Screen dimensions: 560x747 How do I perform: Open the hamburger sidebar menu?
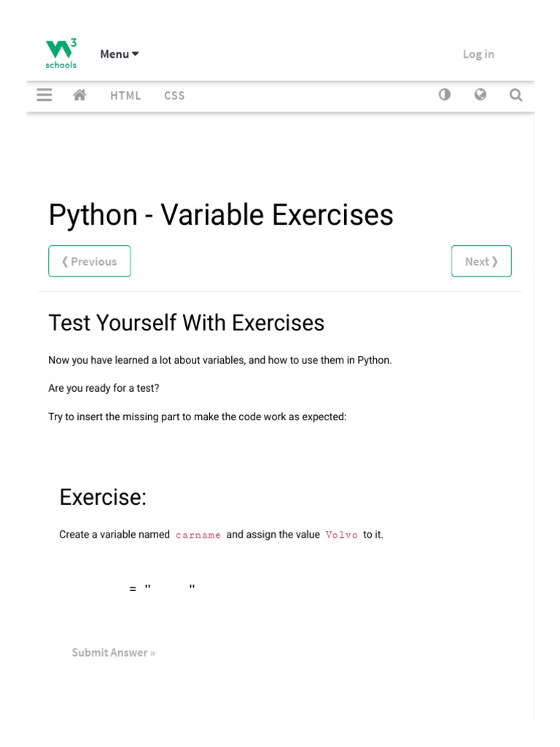coord(44,95)
